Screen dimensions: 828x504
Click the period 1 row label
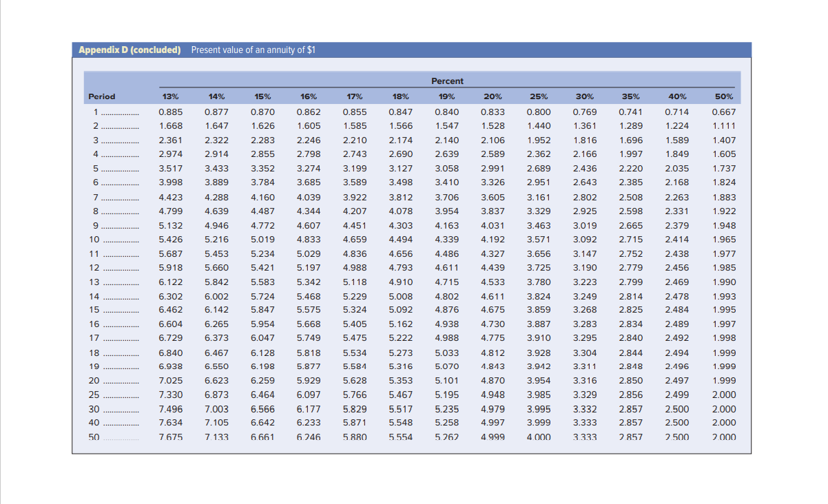point(96,112)
